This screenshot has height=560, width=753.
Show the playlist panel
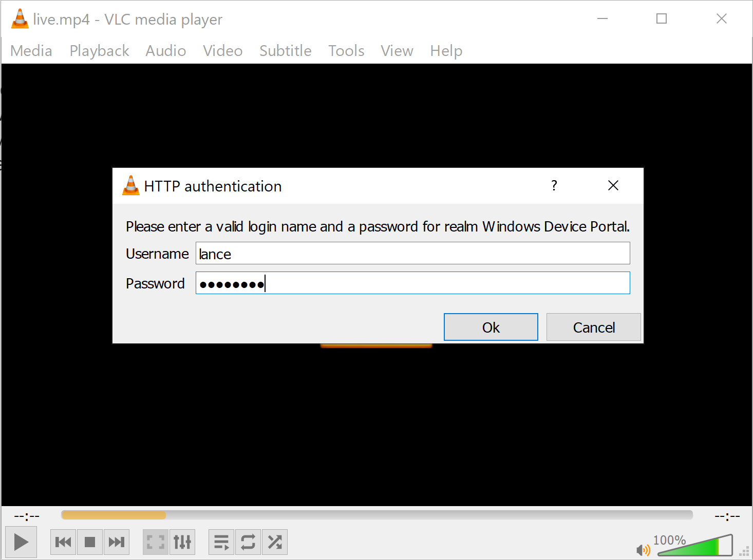click(221, 542)
